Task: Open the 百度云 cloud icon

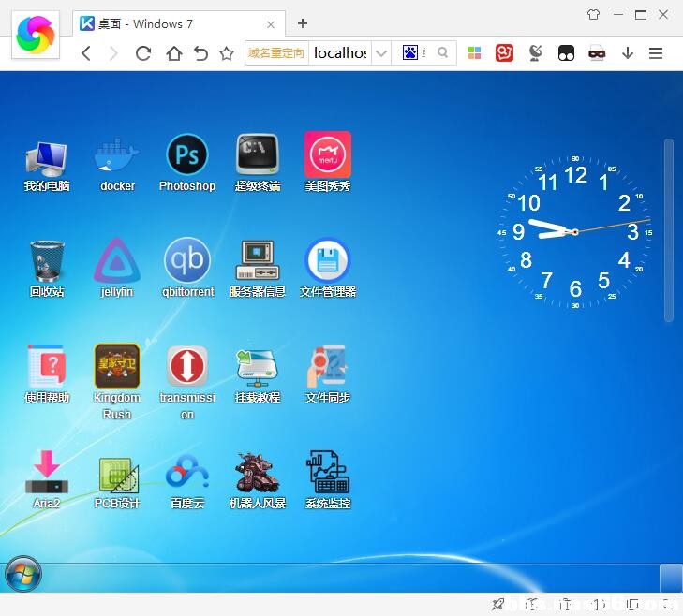Action: 187,481
